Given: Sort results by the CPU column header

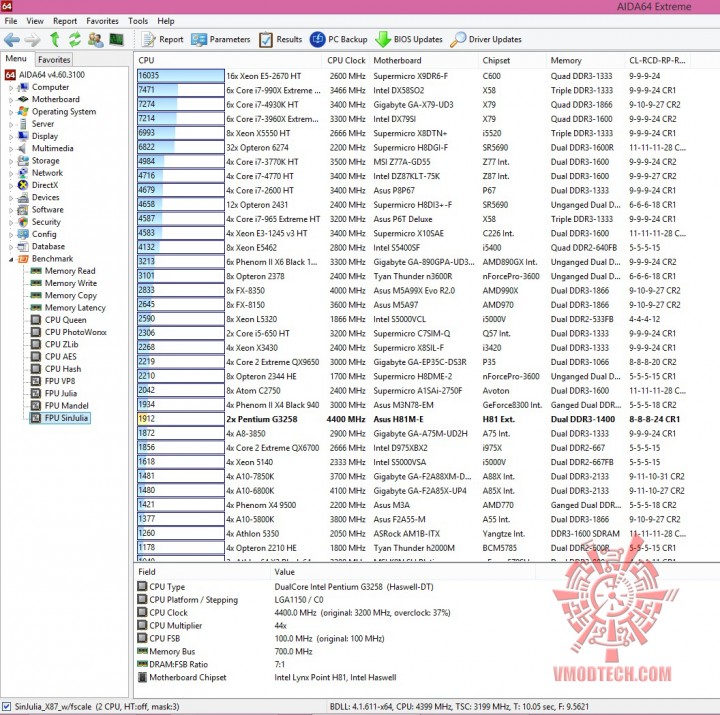Looking at the screenshot, I should point(228,60).
